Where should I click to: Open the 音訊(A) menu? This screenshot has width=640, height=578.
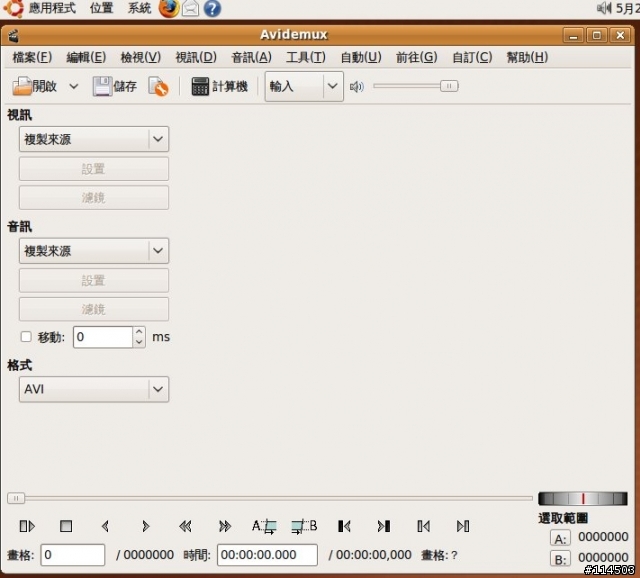coord(251,57)
